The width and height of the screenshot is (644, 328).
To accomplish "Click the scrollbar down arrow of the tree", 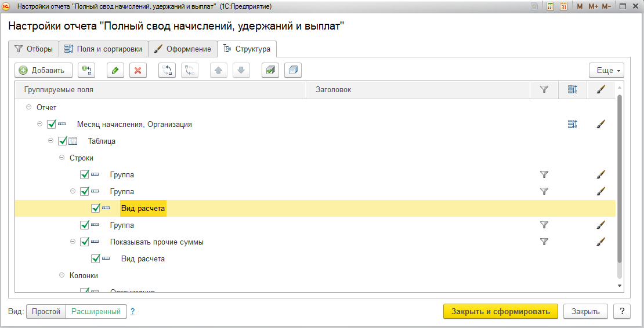I will (x=620, y=286).
